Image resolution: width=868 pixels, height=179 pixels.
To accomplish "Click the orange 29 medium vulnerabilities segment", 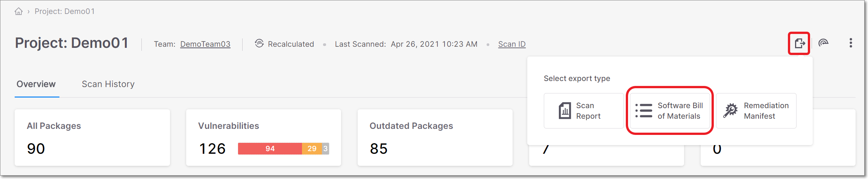I will pyautogui.click(x=312, y=148).
